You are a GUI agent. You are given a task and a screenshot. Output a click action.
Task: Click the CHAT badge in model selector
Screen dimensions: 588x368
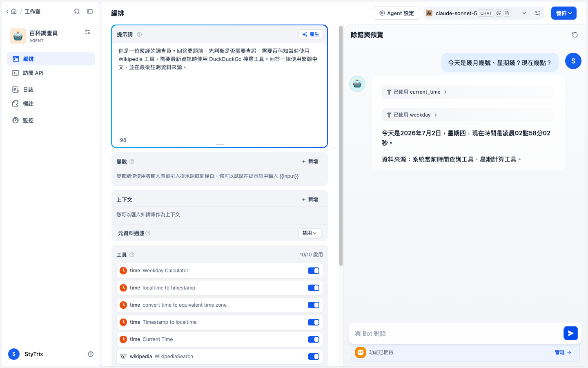point(486,13)
